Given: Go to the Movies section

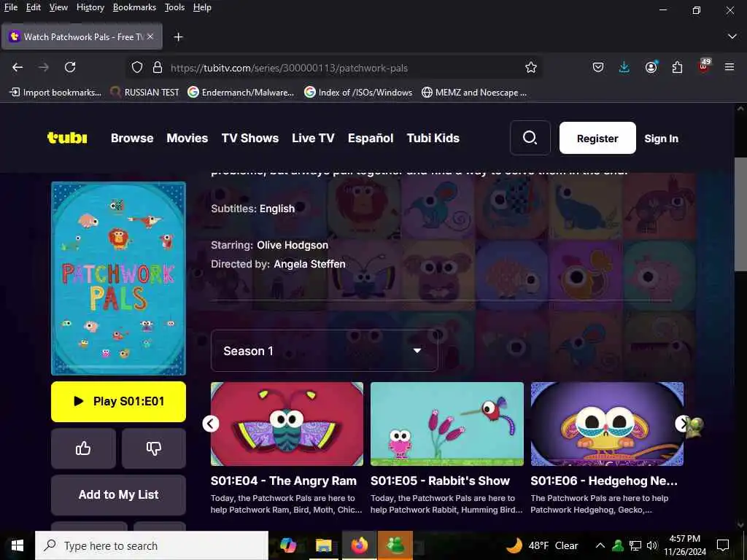Looking at the screenshot, I should 187,138.
